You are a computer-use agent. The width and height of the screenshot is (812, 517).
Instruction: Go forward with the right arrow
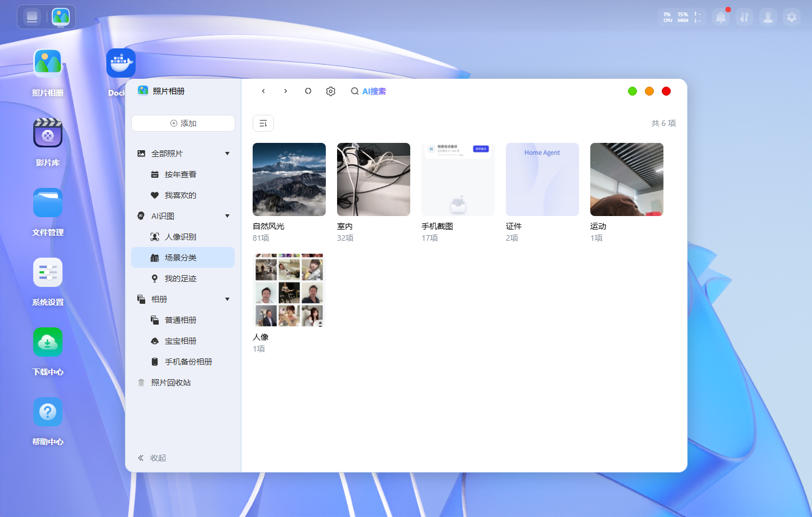[286, 91]
